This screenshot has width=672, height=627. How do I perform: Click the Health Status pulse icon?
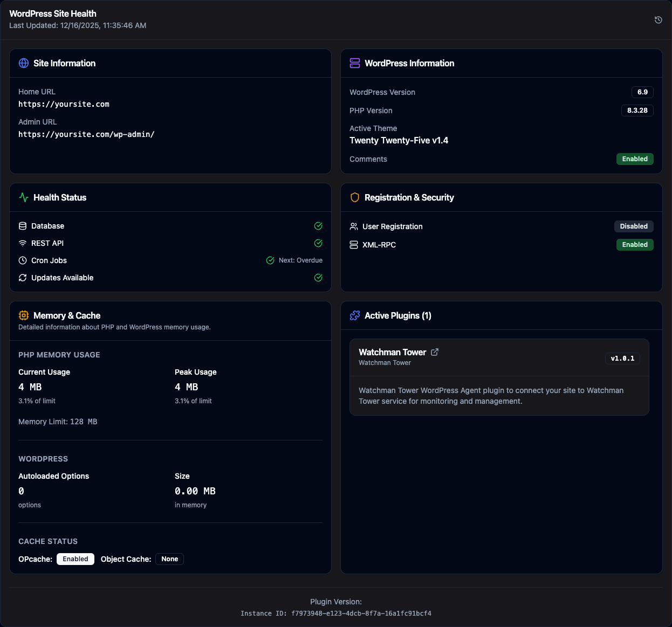[23, 197]
